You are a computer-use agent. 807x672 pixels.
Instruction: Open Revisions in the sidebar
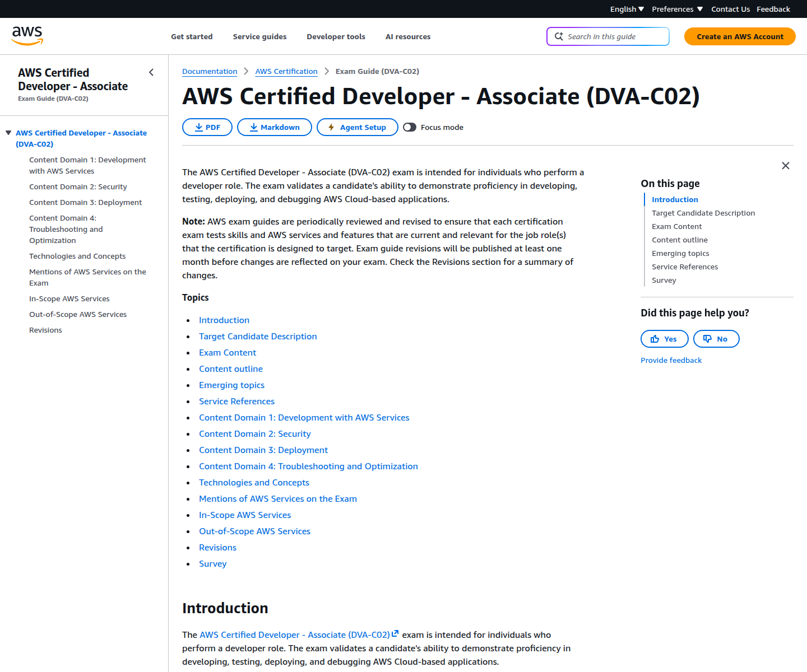pos(45,330)
